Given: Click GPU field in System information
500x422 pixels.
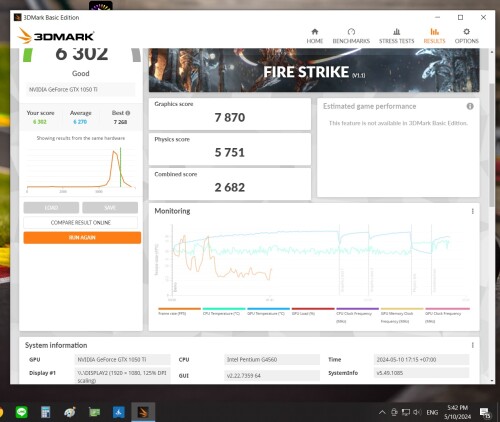Looking at the screenshot, I should [122, 359].
